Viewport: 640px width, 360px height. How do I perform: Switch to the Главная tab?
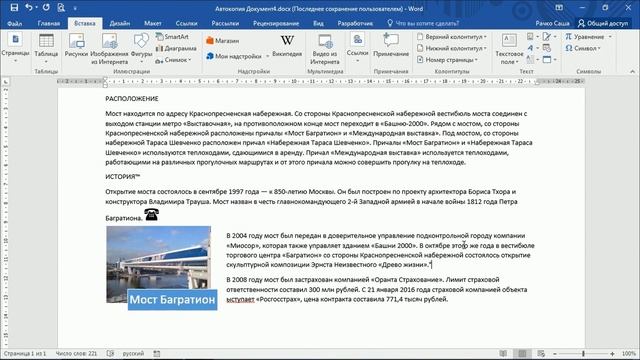click(x=49, y=23)
